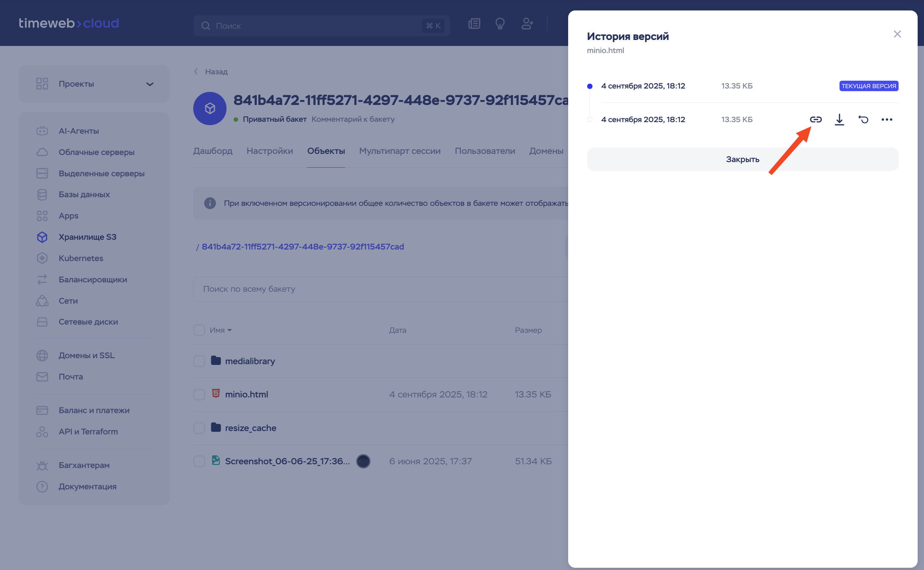
Task: Download the previous minio.html version
Action: pyautogui.click(x=839, y=120)
